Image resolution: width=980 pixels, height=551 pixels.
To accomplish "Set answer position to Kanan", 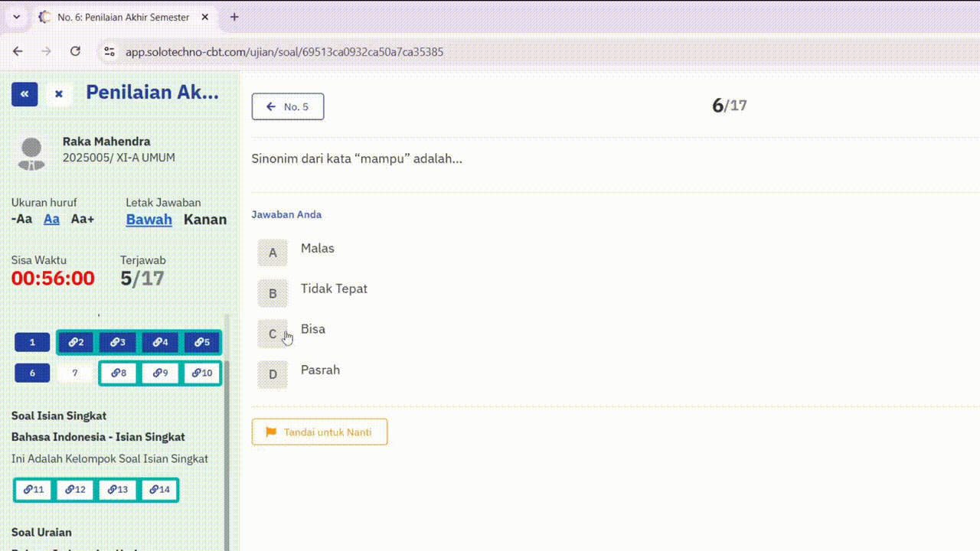I will pyautogui.click(x=204, y=220).
